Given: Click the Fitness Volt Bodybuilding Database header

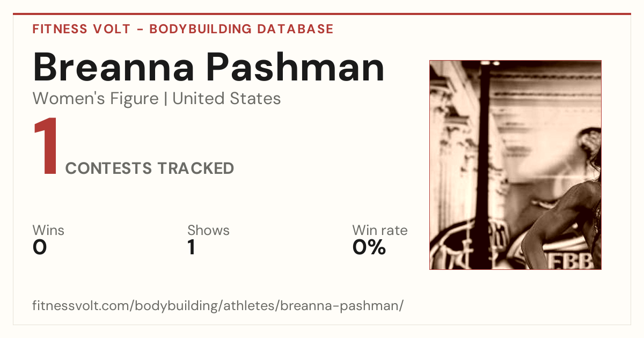Looking at the screenshot, I should [183, 29].
